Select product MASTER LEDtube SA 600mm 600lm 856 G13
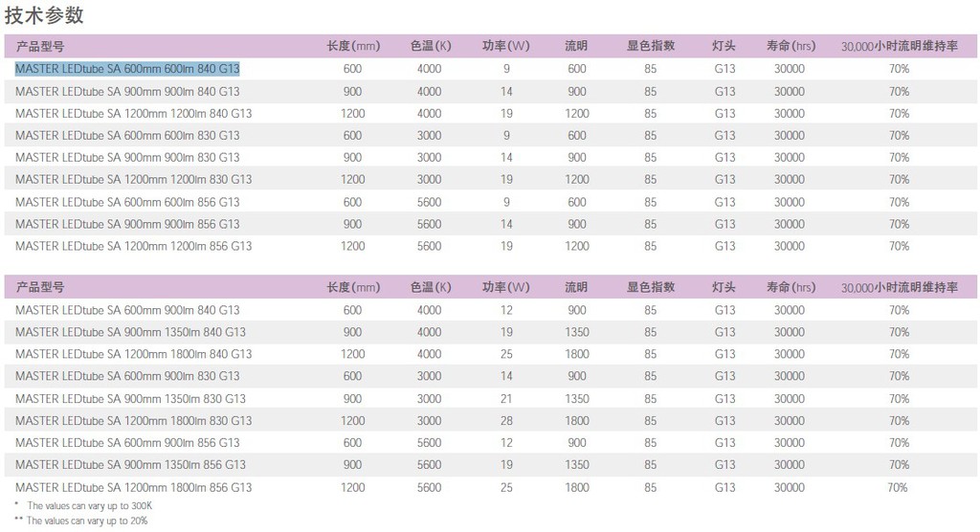This screenshot has height=532, width=980. (127, 202)
